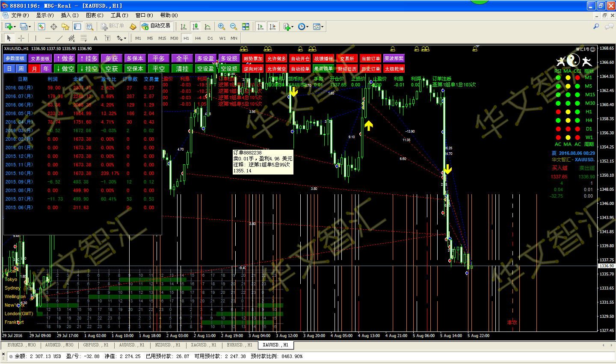The height and width of the screenshot is (364, 616).
Task: Toggle the 自动控单 chart button
Action: pos(300,68)
